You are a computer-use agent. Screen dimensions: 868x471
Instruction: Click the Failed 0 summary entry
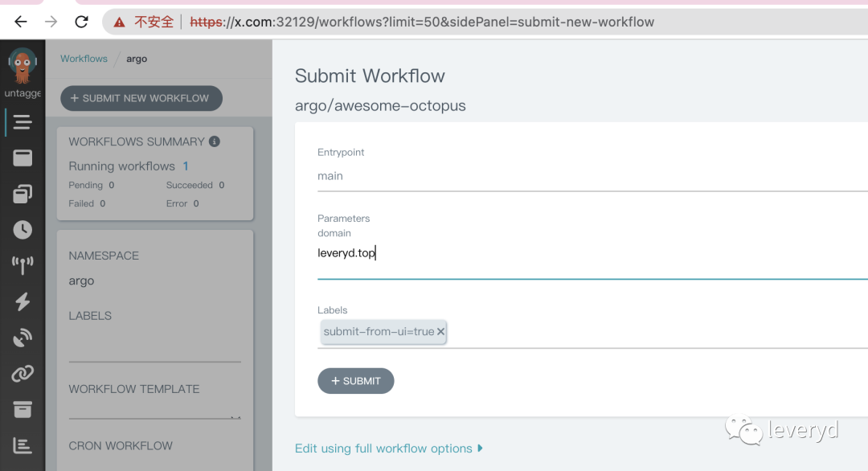tap(87, 203)
